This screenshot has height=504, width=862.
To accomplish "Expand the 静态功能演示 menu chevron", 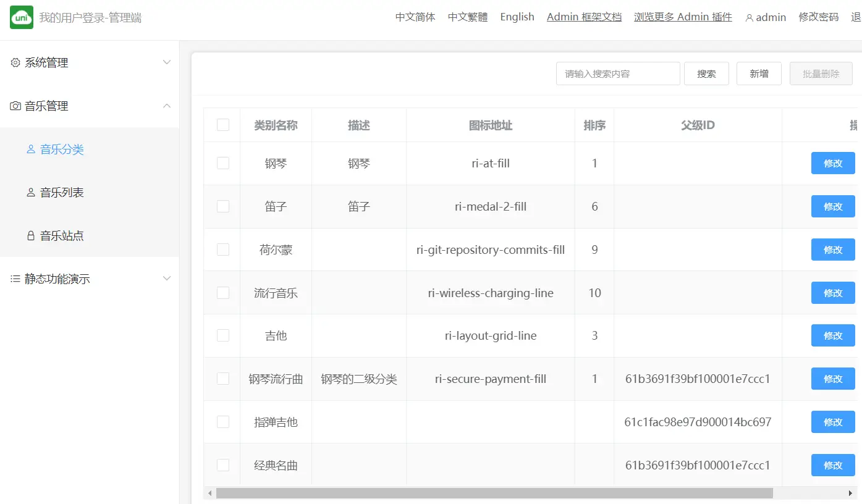I will pyautogui.click(x=167, y=279).
